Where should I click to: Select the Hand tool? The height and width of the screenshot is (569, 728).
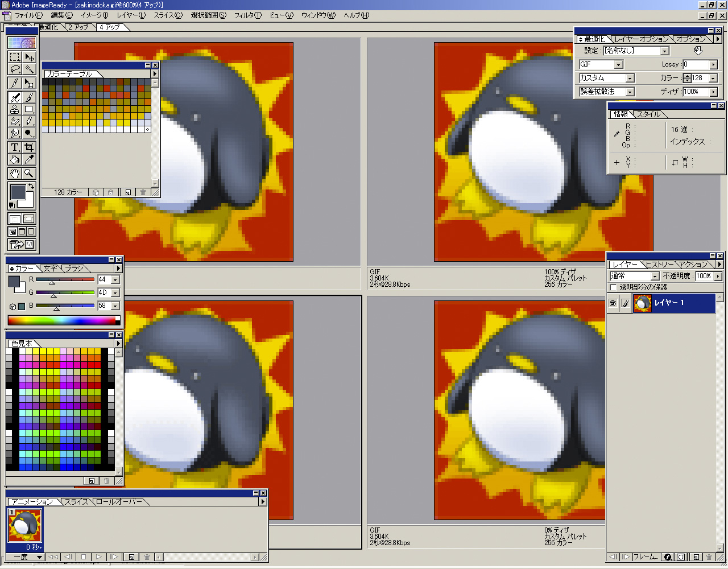tap(15, 174)
